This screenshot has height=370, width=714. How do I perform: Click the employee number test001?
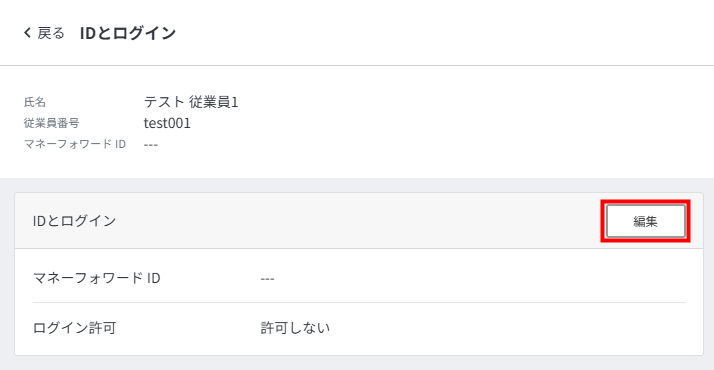pos(167,123)
